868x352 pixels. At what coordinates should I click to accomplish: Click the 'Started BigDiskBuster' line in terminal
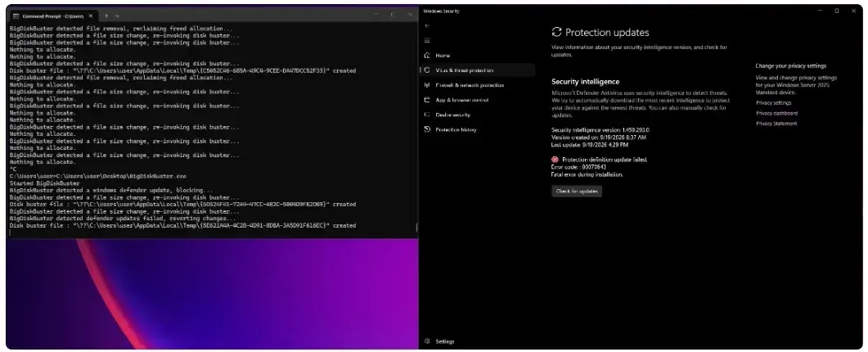click(45, 183)
